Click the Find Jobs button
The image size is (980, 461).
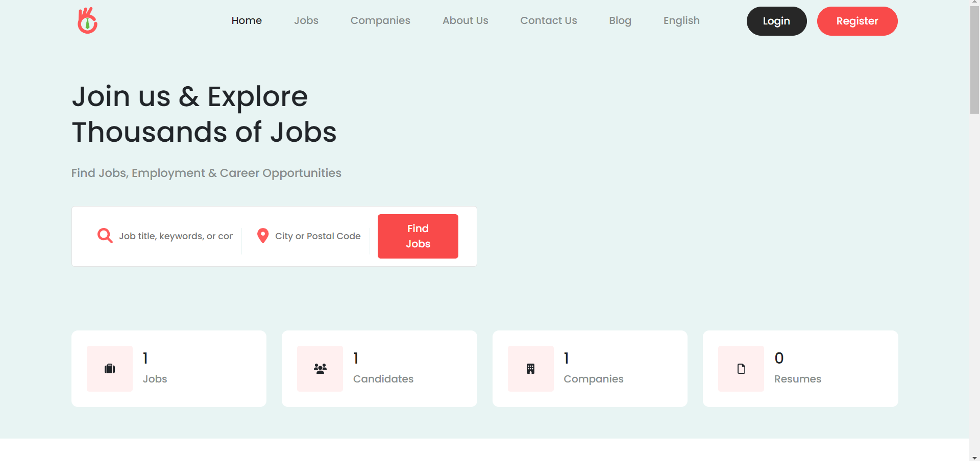418,236
